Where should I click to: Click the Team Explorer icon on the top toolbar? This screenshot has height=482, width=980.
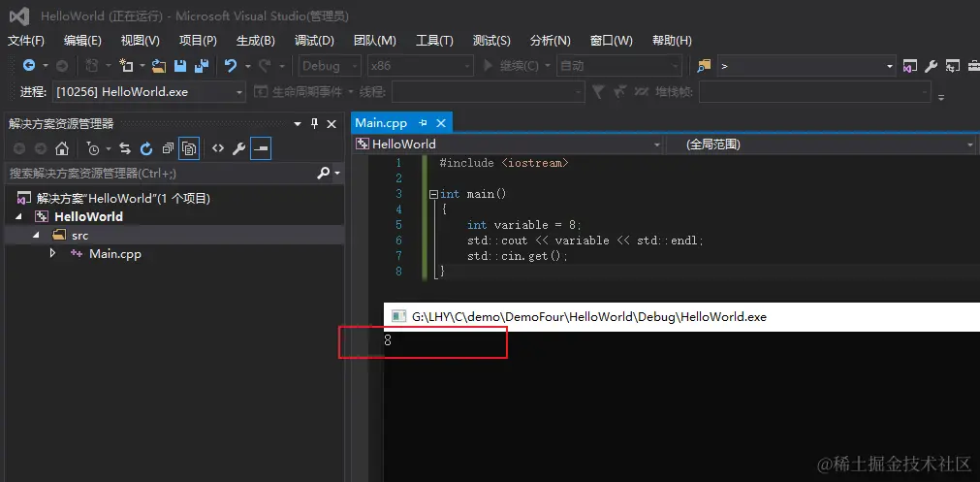point(953,66)
